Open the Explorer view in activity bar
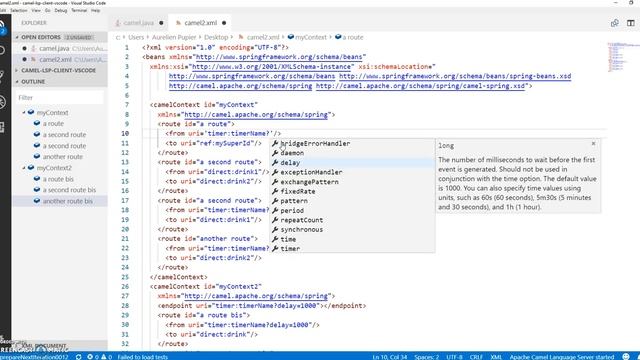The width and height of the screenshot is (640, 360). point(2,27)
